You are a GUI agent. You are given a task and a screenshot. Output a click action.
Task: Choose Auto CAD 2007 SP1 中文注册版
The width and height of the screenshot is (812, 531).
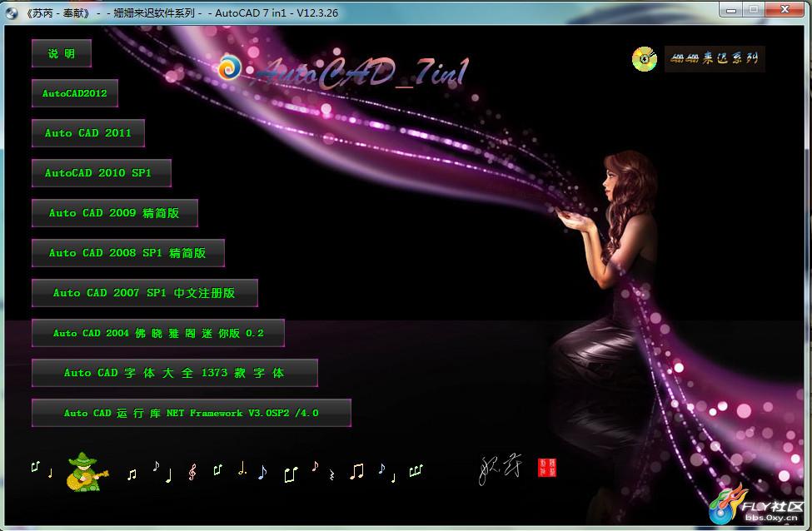145,293
